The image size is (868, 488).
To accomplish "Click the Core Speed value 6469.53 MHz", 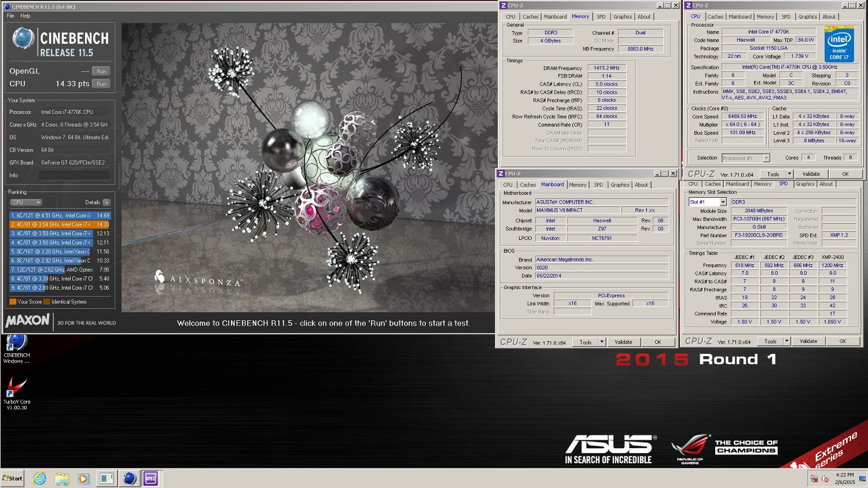I will [742, 116].
